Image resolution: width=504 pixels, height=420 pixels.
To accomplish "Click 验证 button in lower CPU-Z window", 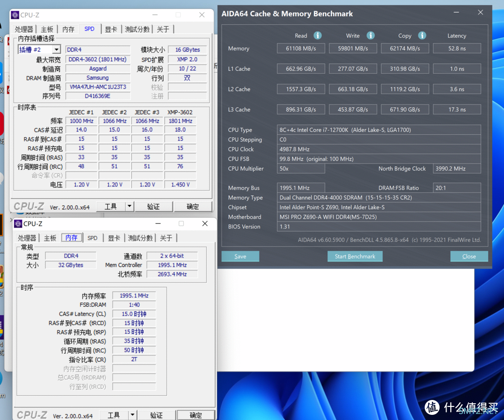I will 156,415.
